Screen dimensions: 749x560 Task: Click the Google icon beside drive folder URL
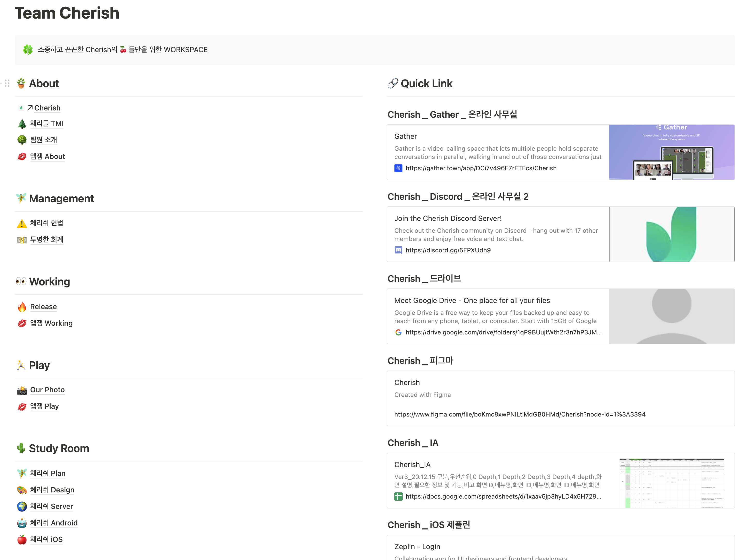(x=398, y=332)
